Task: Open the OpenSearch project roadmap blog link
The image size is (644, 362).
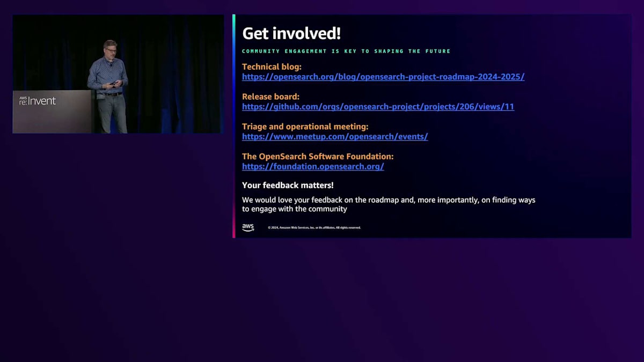Action: [383, 77]
